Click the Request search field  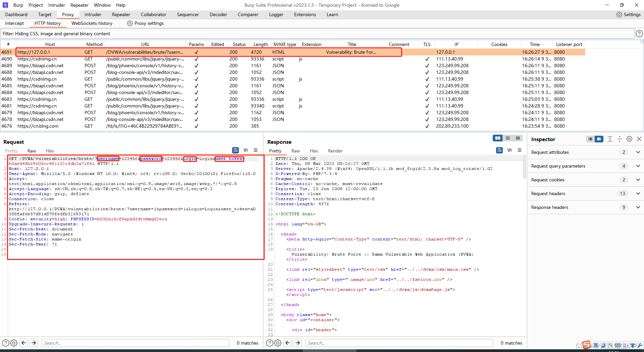(135, 343)
